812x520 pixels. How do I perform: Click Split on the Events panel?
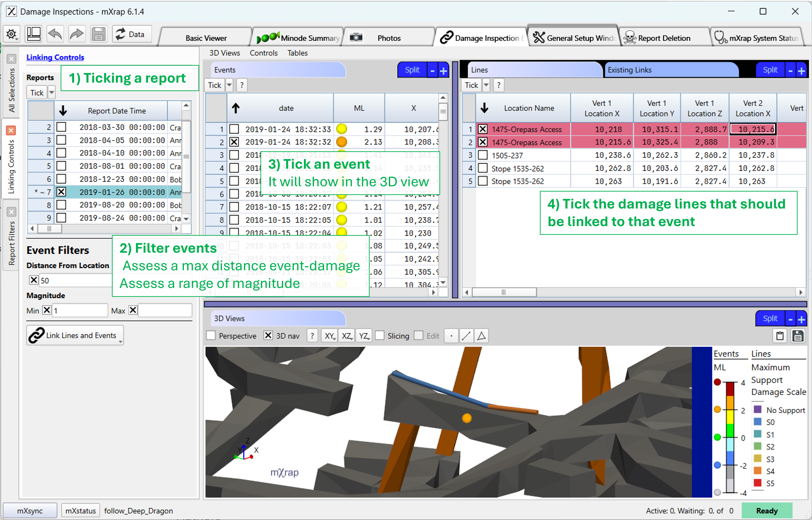point(412,70)
